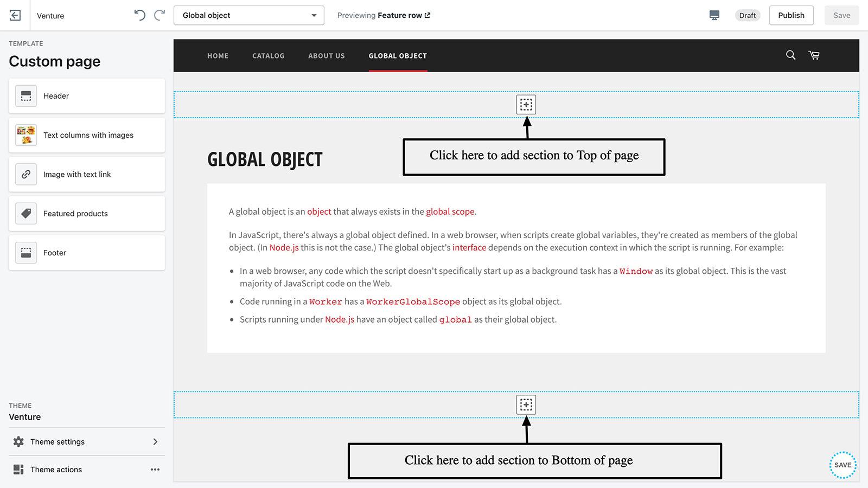Follow the WorkerGlobalScope link

[x=413, y=301]
